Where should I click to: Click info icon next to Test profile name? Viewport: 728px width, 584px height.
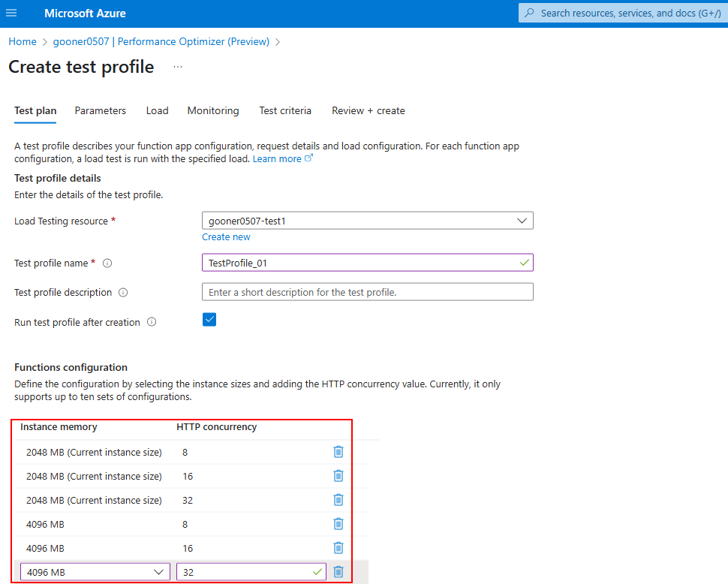pos(107,263)
